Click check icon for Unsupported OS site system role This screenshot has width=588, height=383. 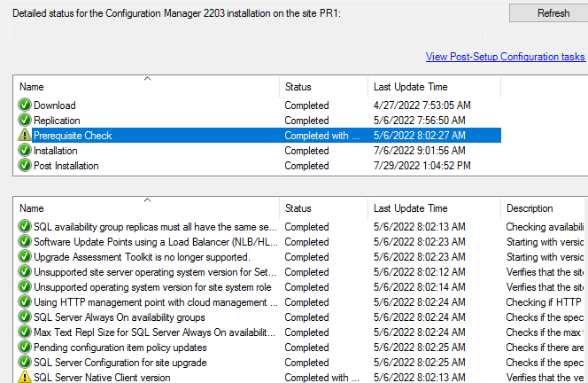pos(25,287)
